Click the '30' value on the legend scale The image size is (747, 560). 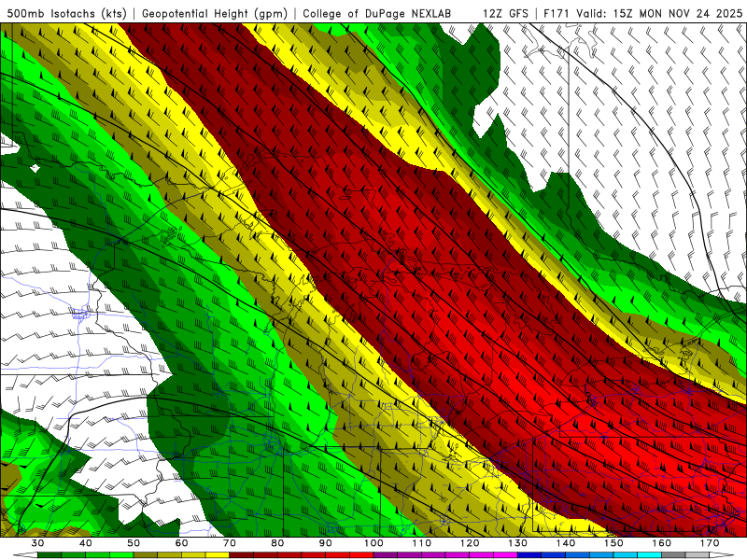pyautogui.click(x=37, y=543)
